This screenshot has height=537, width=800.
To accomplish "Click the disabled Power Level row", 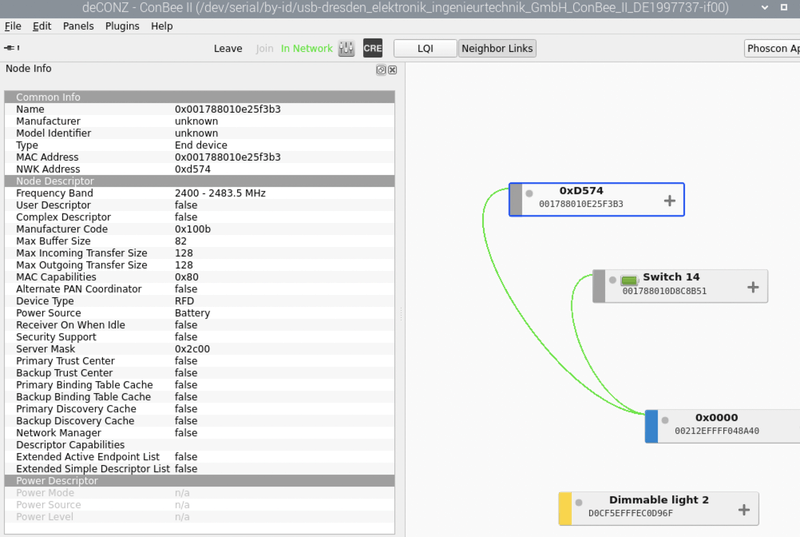I will point(199,517).
